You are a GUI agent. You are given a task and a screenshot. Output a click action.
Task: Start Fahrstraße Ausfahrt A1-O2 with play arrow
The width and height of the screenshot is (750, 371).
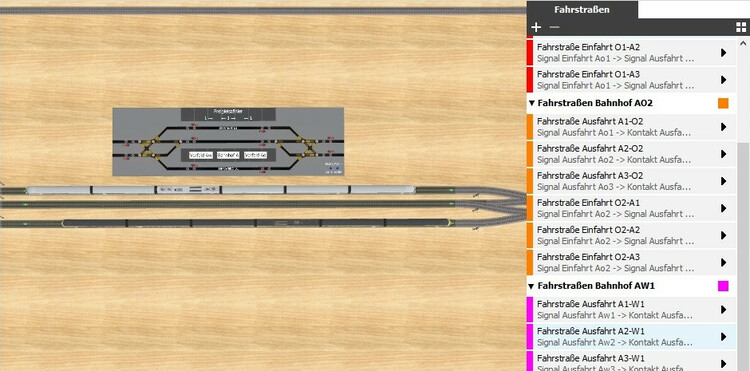pyautogui.click(x=724, y=127)
